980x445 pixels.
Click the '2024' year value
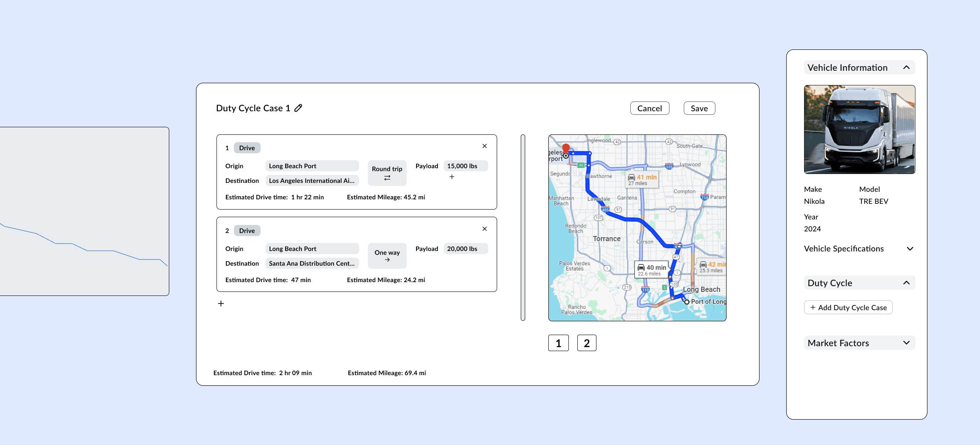pos(813,229)
